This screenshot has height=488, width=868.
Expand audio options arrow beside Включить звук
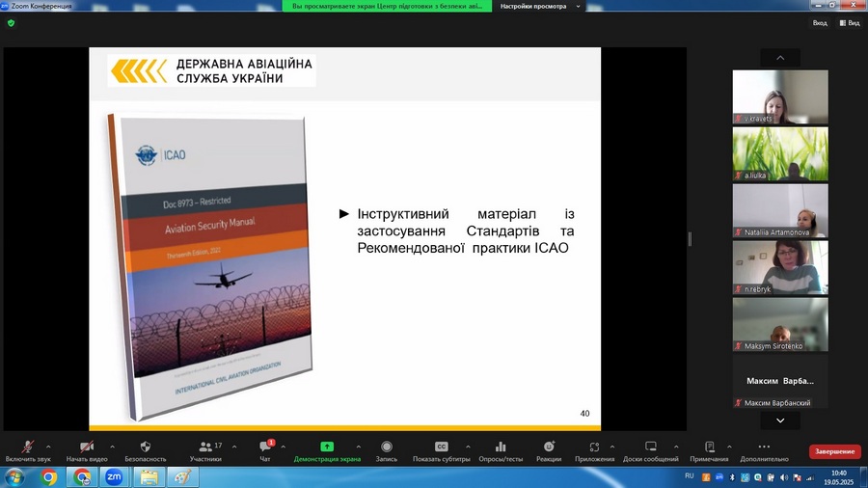point(48,447)
